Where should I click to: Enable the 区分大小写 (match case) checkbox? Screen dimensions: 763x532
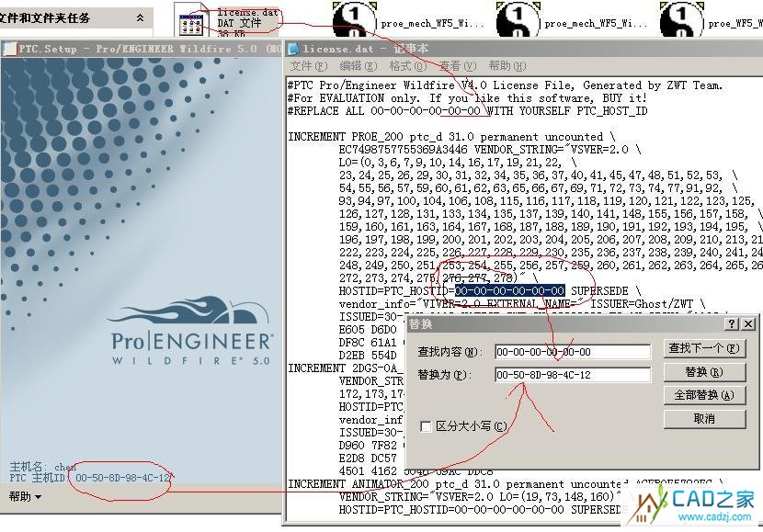[x=426, y=426]
